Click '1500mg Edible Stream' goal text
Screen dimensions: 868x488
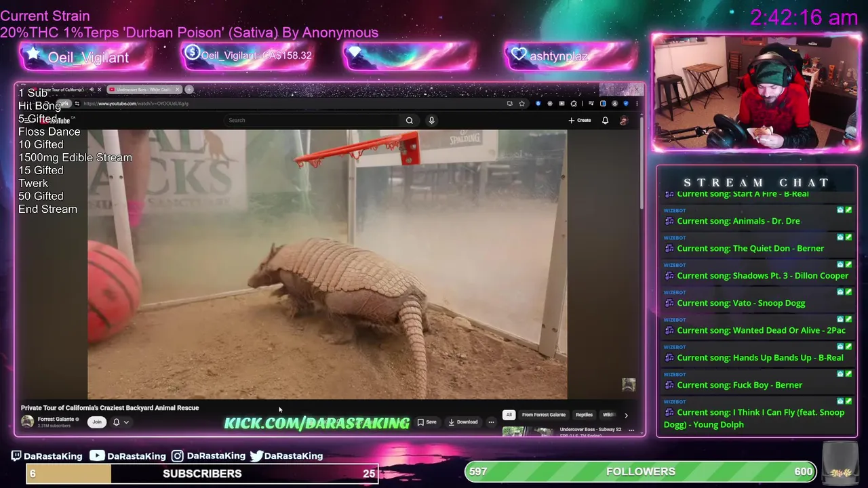click(x=75, y=157)
